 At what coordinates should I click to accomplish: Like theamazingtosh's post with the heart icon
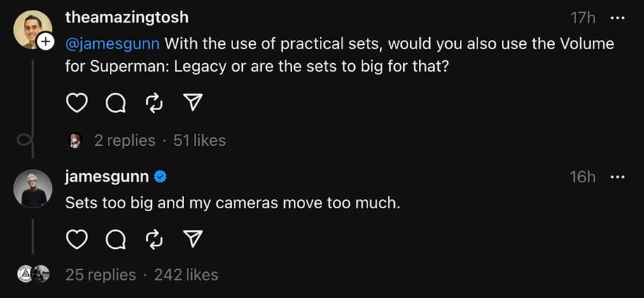point(76,104)
